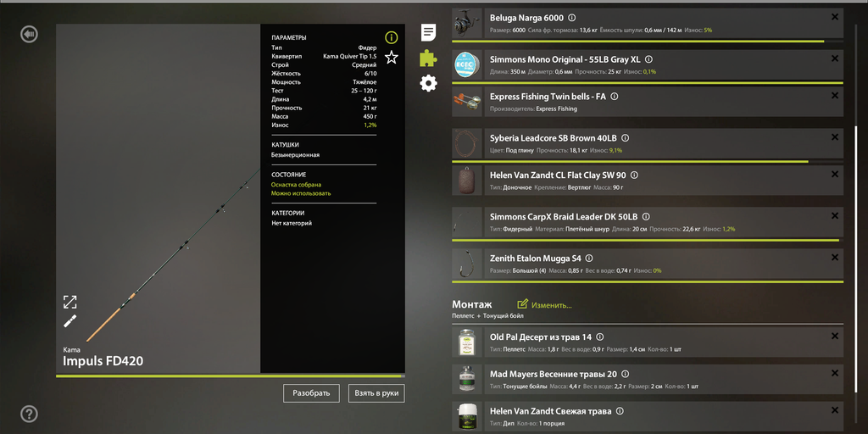Show info for Zenith Etalon Mugga S4

coord(589,258)
